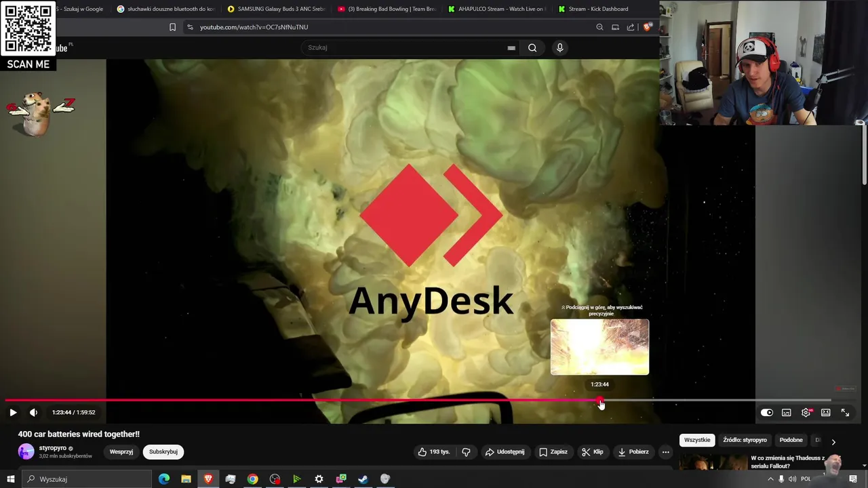This screenshot has height=488, width=868.
Task: Click the Wesprzyj join button
Action: (x=121, y=452)
